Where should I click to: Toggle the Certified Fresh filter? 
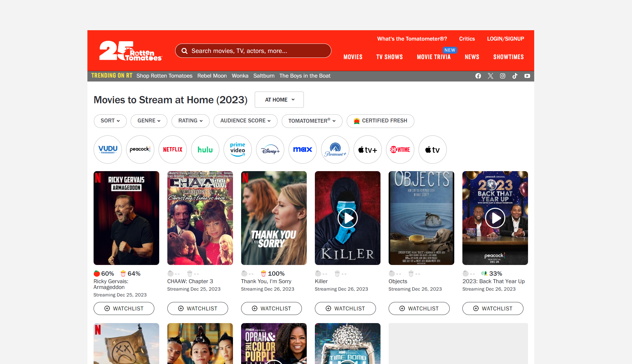coord(380,121)
